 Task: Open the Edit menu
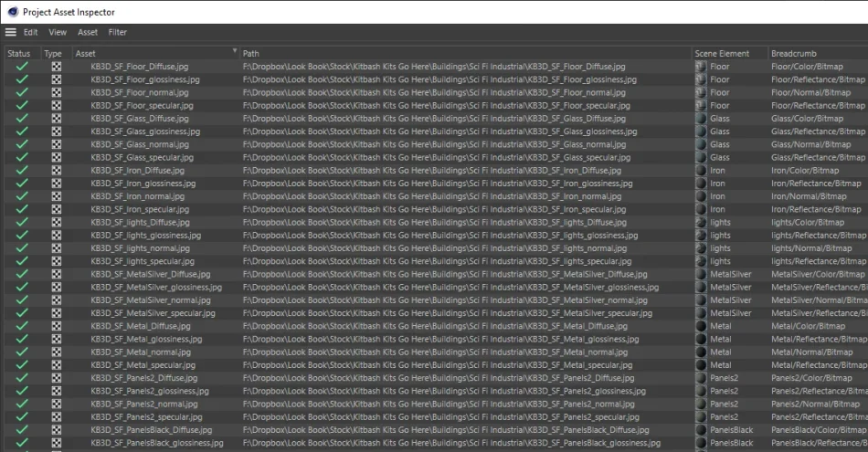pos(30,32)
